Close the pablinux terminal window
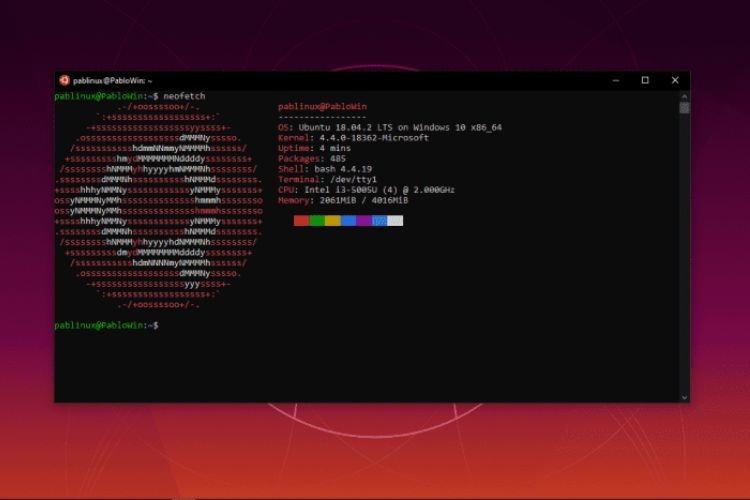The height and width of the screenshot is (500, 750). click(x=675, y=80)
